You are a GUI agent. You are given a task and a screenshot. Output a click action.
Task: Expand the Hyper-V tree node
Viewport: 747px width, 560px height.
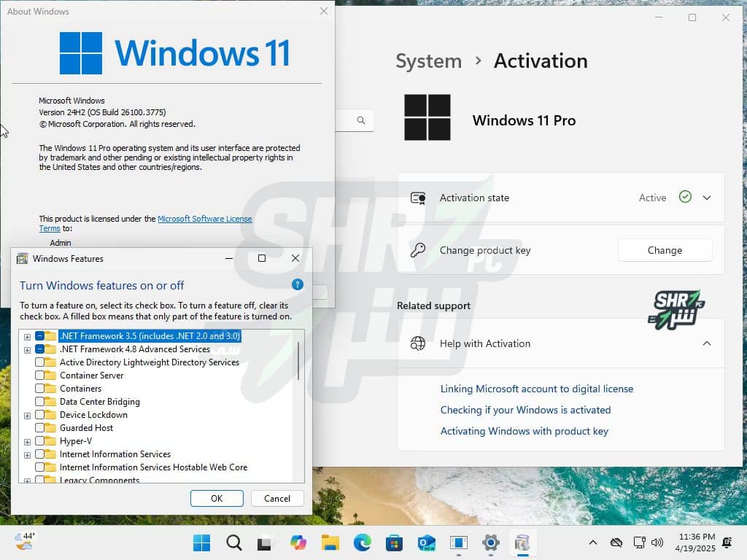(x=27, y=442)
